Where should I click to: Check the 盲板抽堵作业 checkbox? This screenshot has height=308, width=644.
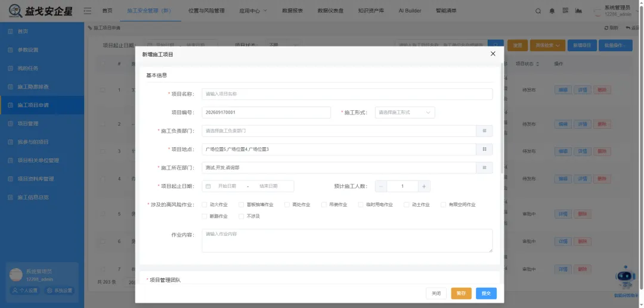click(241, 205)
